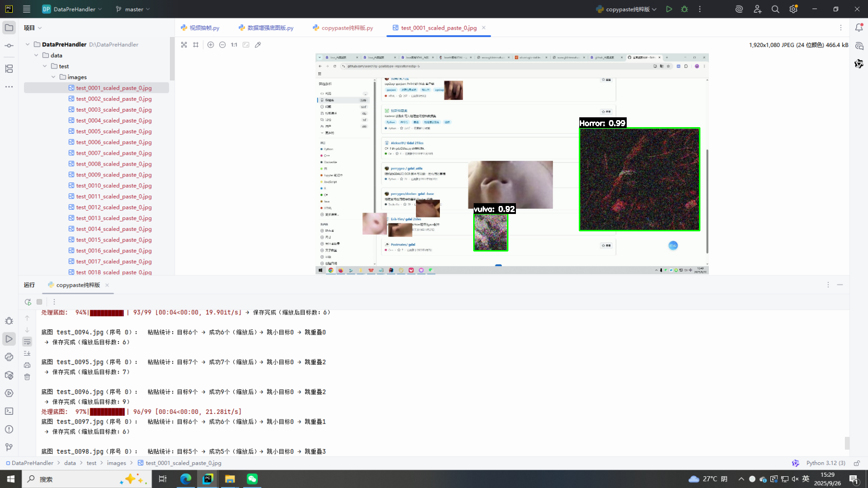Open Search Everywhere magnifier
The image size is (868, 488).
click(x=775, y=9)
